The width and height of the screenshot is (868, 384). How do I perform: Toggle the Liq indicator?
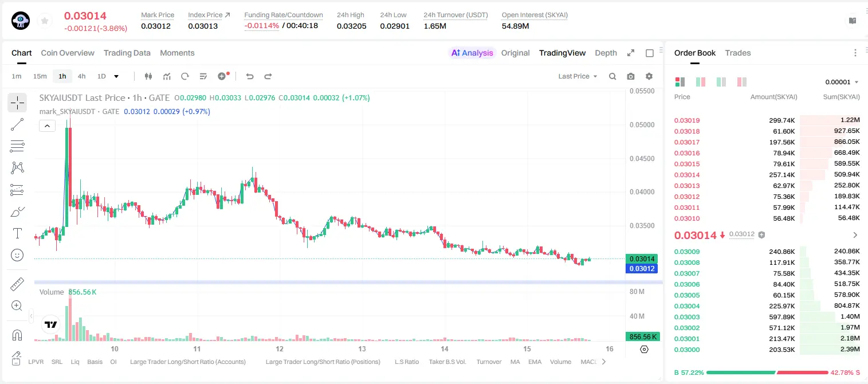click(x=75, y=362)
